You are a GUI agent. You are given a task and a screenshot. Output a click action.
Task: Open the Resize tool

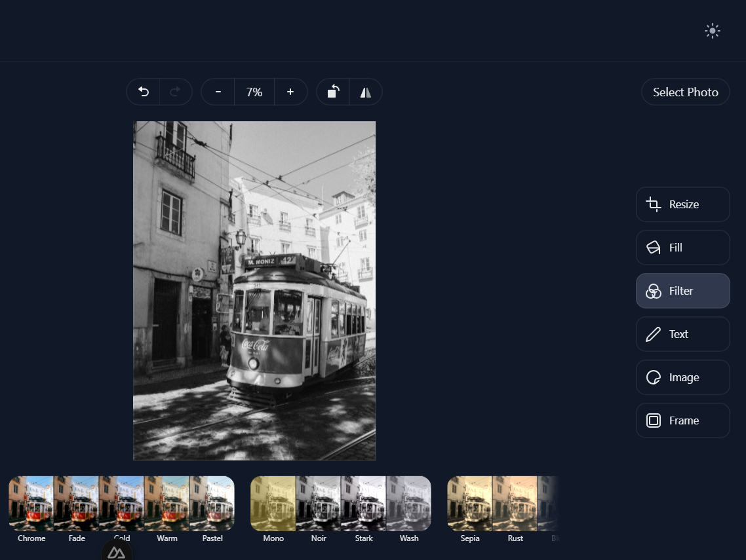point(682,204)
